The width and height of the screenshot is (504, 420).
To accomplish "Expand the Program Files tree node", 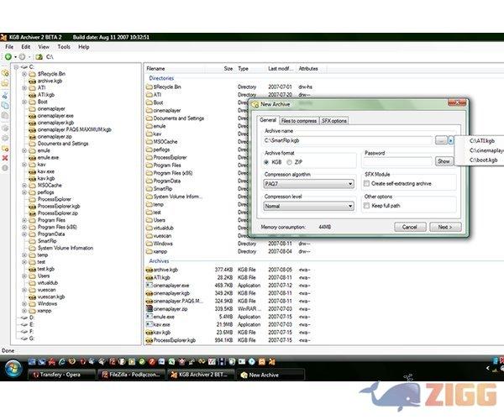I will click(x=24, y=220).
